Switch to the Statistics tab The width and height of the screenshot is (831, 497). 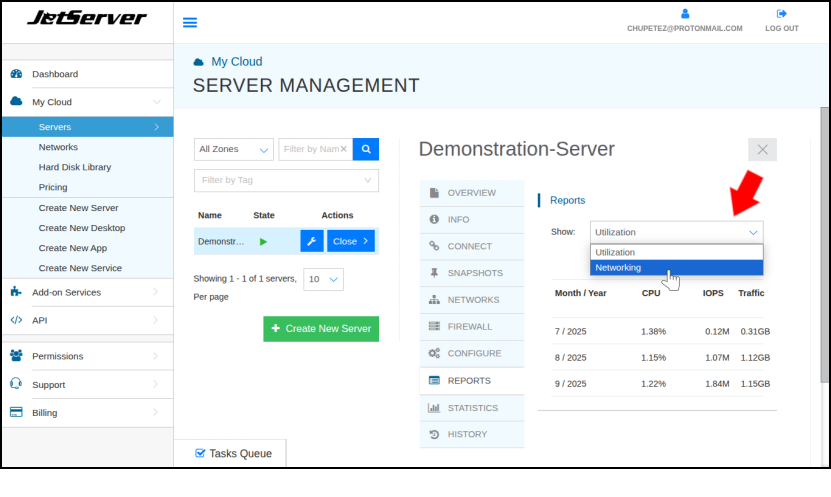point(472,407)
